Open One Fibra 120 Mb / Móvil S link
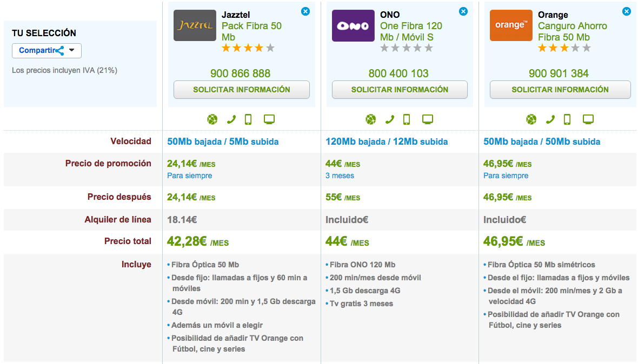The width and height of the screenshot is (638, 364). point(411,31)
